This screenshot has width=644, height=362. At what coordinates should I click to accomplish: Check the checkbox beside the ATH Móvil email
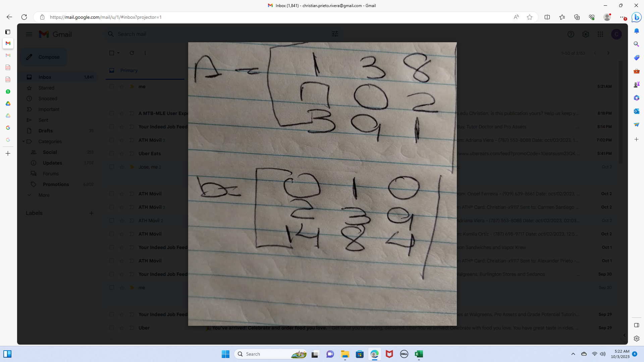(112, 140)
